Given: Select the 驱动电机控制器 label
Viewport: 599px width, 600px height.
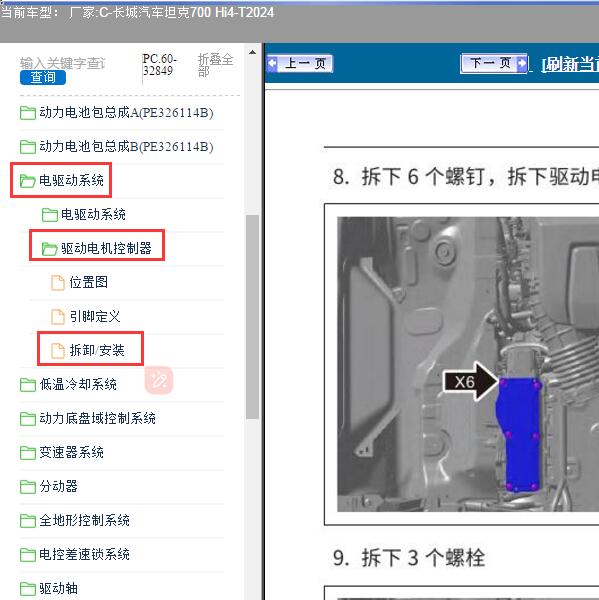Looking at the screenshot, I should [x=106, y=248].
